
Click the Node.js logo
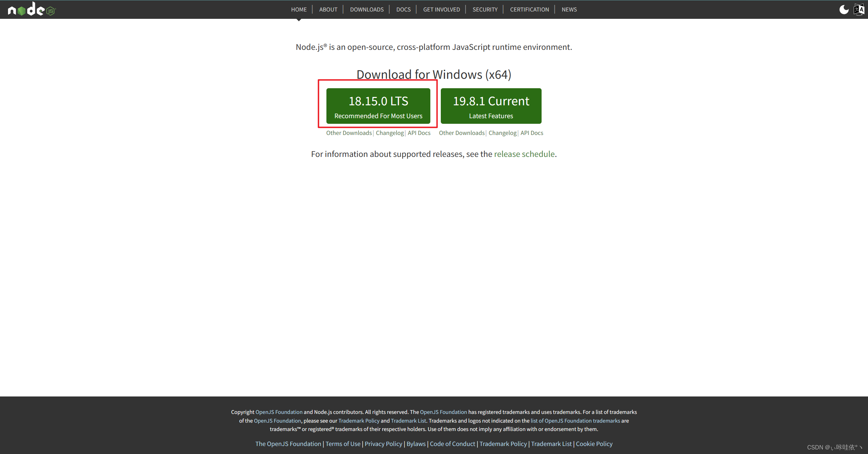(31, 9)
